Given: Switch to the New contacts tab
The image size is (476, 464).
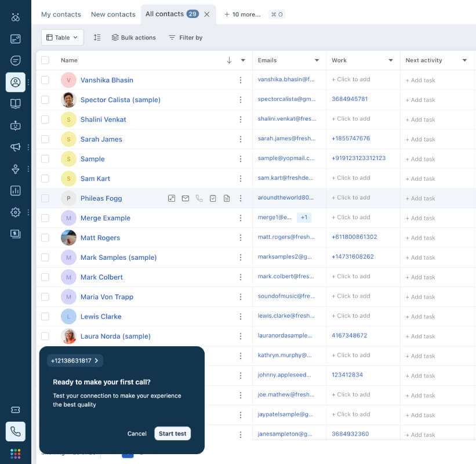Looking at the screenshot, I should [x=113, y=14].
